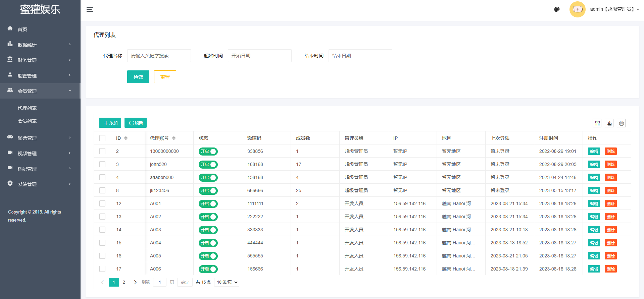Check the select-all header checkbox
The width and height of the screenshot is (644, 299).
(x=102, y=138)
